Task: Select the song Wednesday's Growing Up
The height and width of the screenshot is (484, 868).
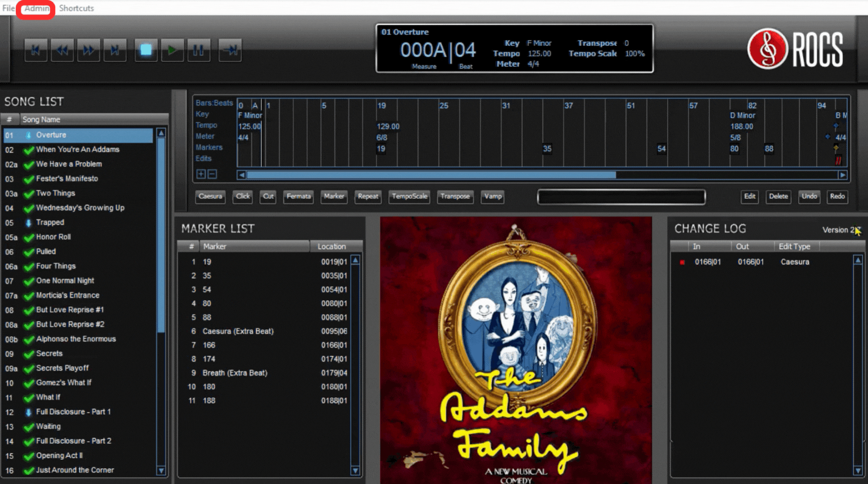Action: (x=78, y=208)
